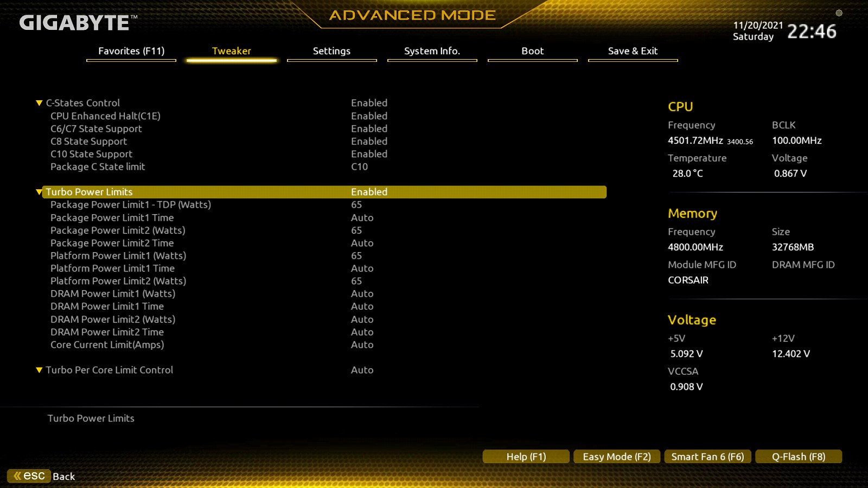Collapse the Turbo Power Limits triangle
The height and width of the screenshot is (488, 868).
click(x=39, y=192)
